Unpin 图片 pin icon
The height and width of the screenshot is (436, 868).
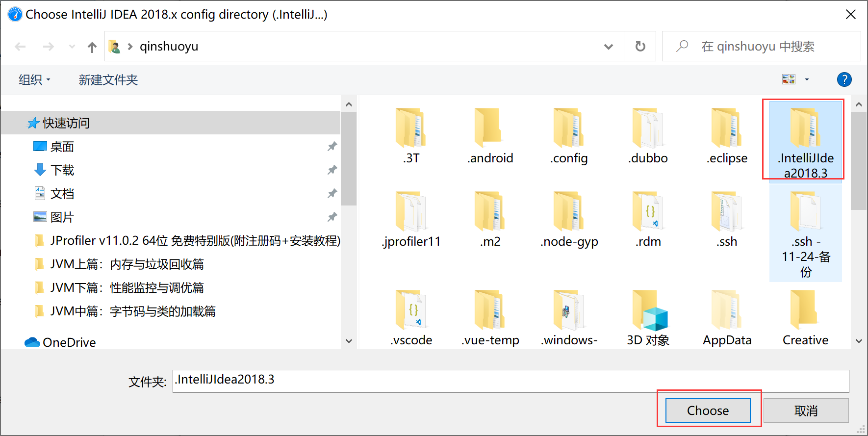pyautogui.click(x=332, y=217)
